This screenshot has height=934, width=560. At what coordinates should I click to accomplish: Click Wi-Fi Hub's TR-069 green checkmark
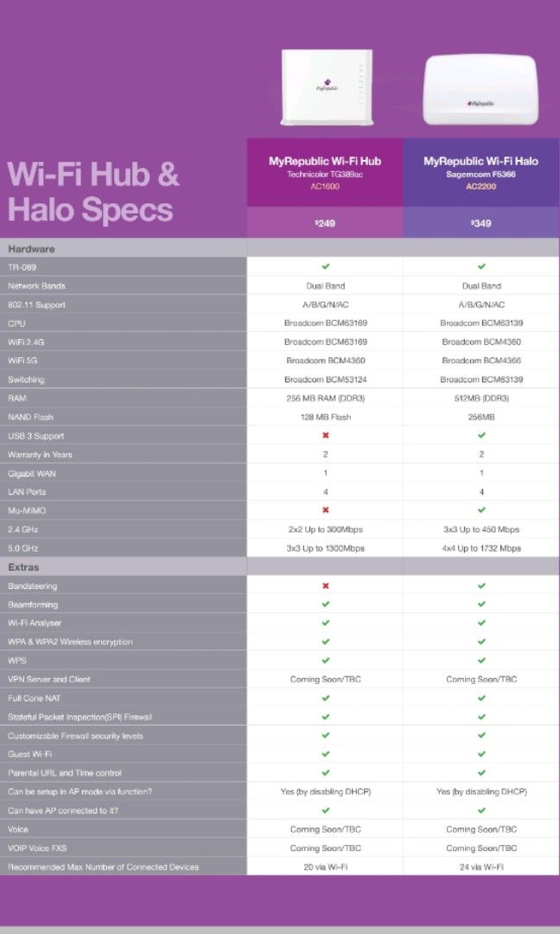(325, 266)
